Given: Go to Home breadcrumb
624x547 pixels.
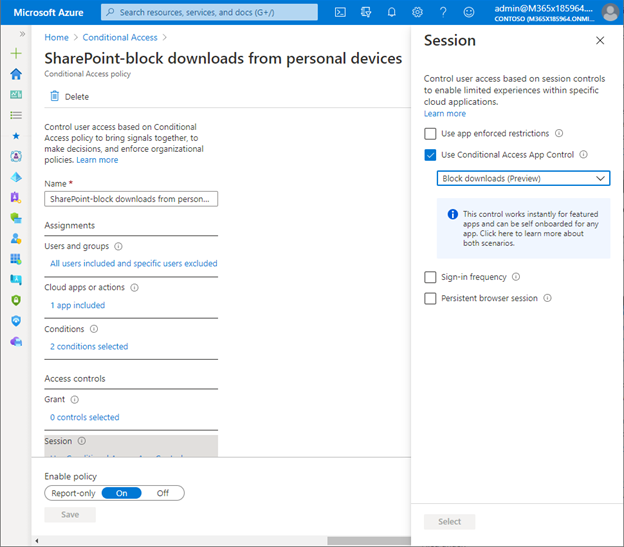Looking at the screenshot, I should [x=57, y=37].
